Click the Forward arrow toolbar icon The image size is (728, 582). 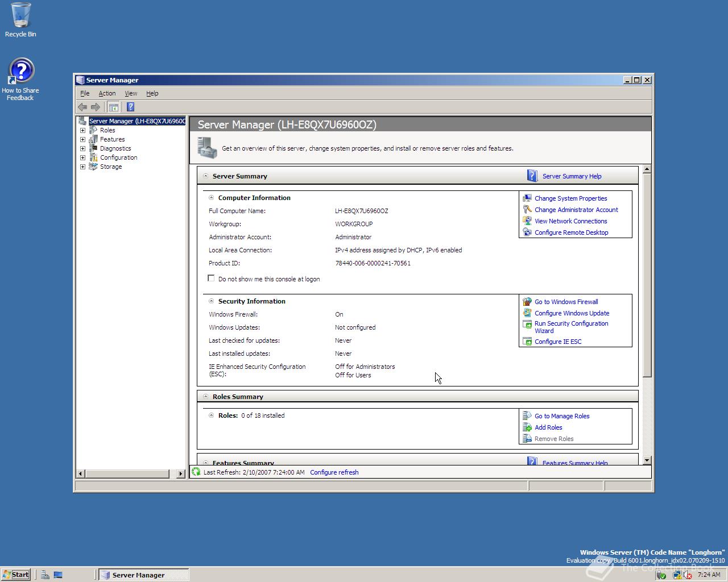[x=96, y=107]
